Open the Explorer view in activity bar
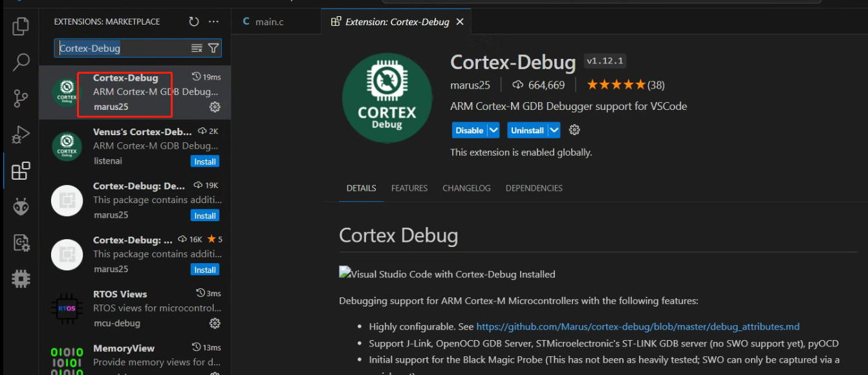The image size is (868, 375). click(x=21, y=27)
